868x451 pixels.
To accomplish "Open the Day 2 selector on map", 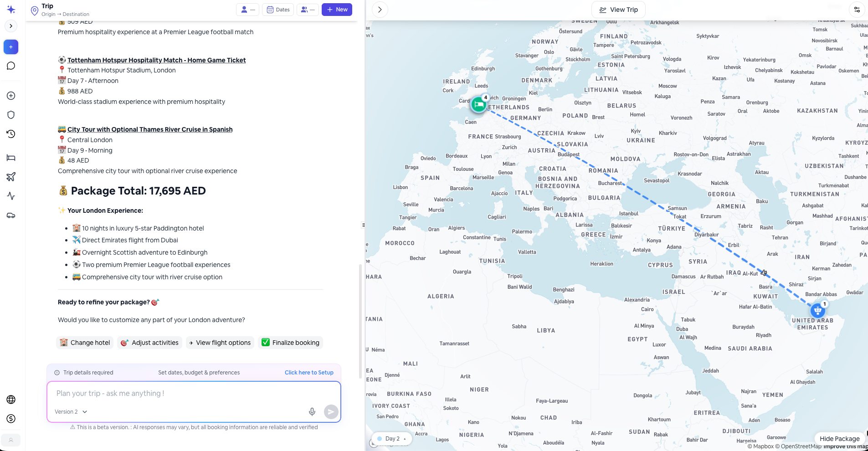I will pos(392,439).
